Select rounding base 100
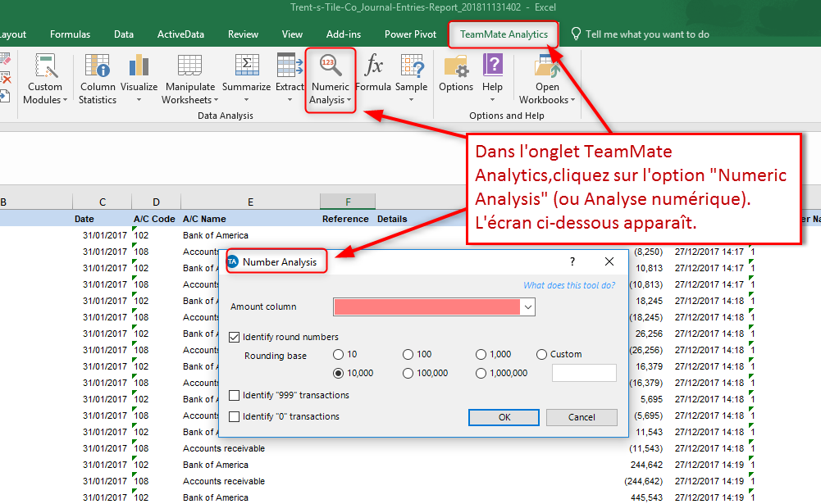Viewport: 821px width, 504px height. tap(408, 354)
